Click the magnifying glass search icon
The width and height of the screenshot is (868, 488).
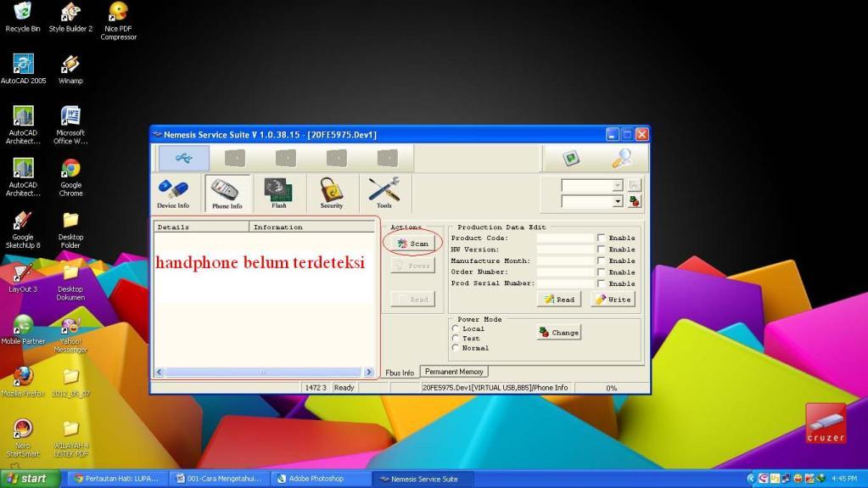coord(621,159)
